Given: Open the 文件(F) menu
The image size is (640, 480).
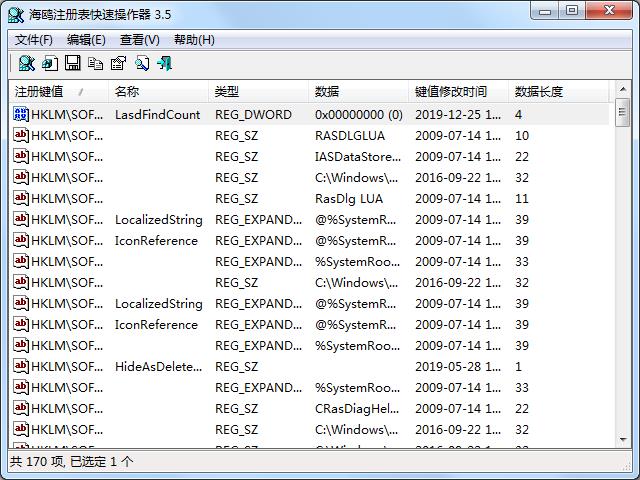Looking at the screenshot, I should point(34,40).
